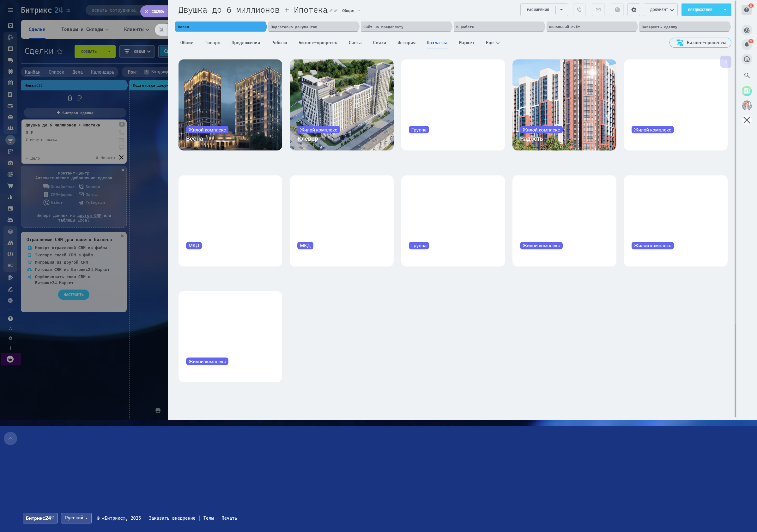The height and width of the screenshot is (532, 757).
Task: Open the Расширения dropdown arrow
Action: 561,10
